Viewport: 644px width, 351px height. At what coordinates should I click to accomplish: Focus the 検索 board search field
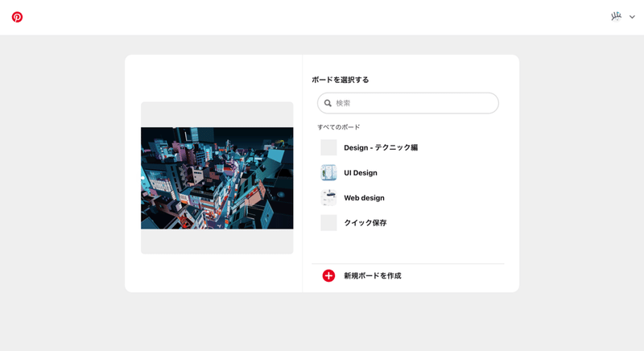pos(408,103)
